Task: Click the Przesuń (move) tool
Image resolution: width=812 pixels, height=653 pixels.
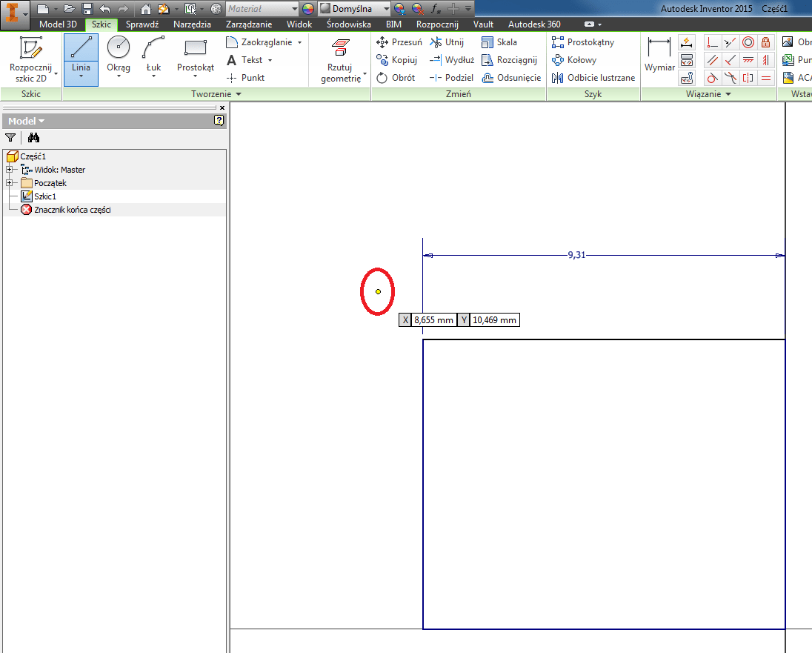Action: click(x=399, y=42)
